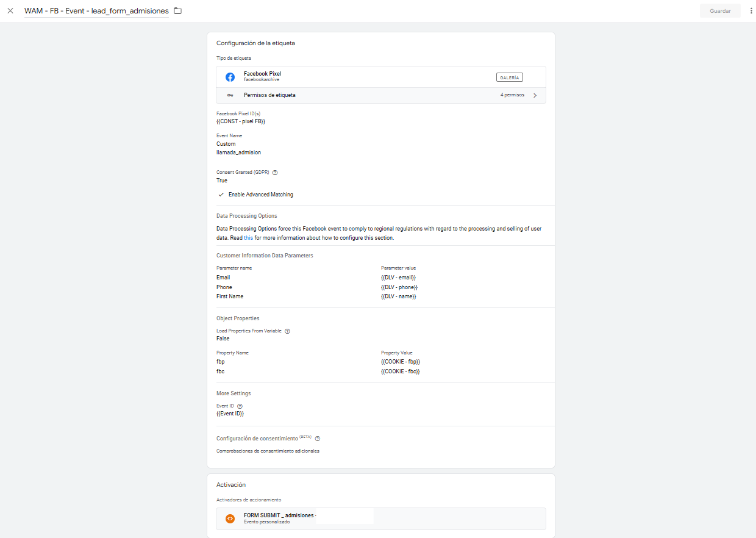The image size is (756, 538).
Task: Click the folder icon beside tag name
Action: [178, 11]
